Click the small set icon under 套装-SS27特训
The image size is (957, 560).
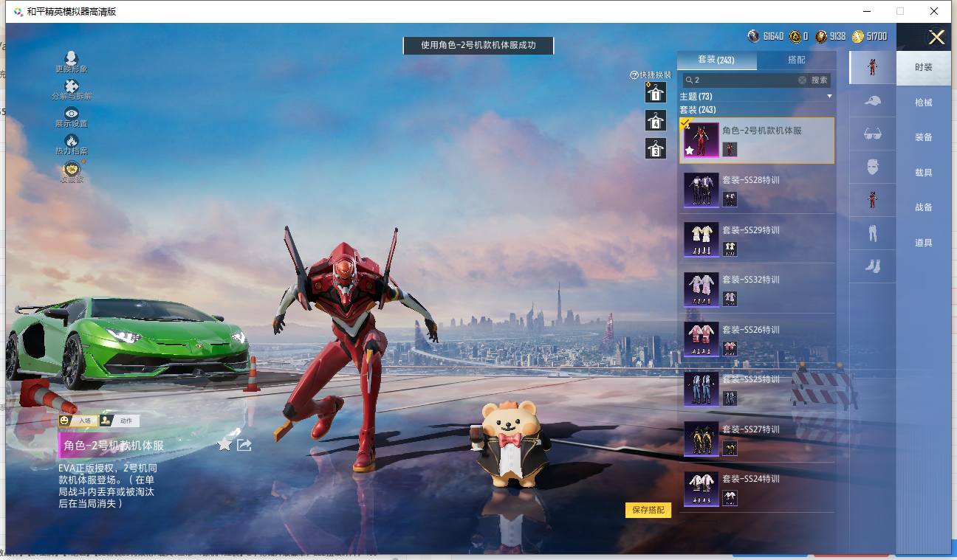coord(730,448)
